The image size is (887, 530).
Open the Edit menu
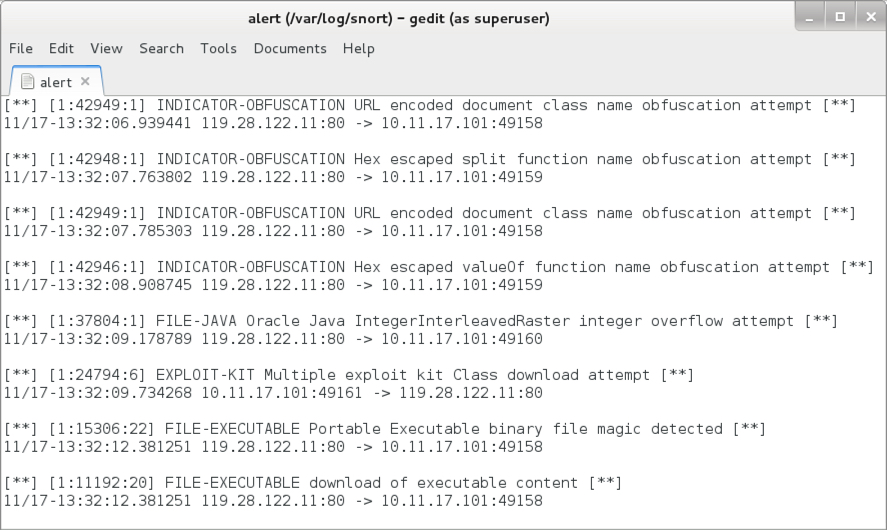[61, 49]
